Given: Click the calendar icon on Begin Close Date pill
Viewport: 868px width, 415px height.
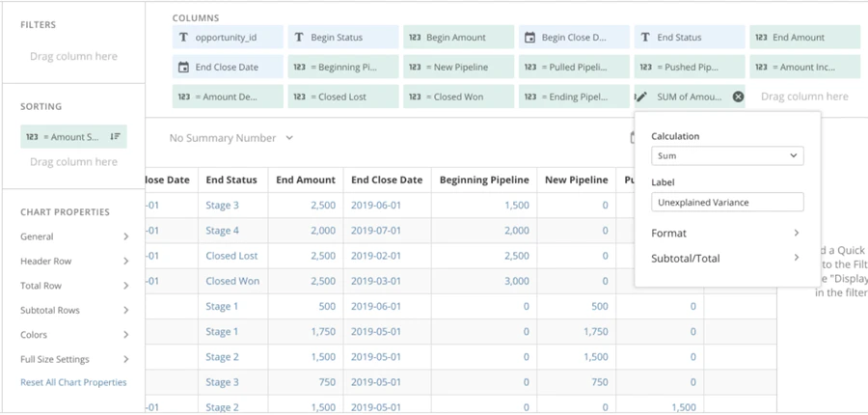Looking at the screenshot, I should pyautogui.click(x=529, y=37).
